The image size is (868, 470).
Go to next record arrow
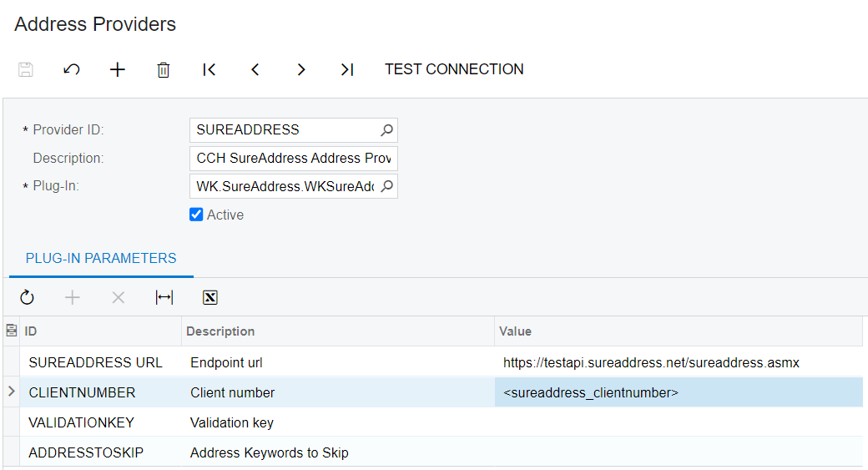tap(301, 70)
